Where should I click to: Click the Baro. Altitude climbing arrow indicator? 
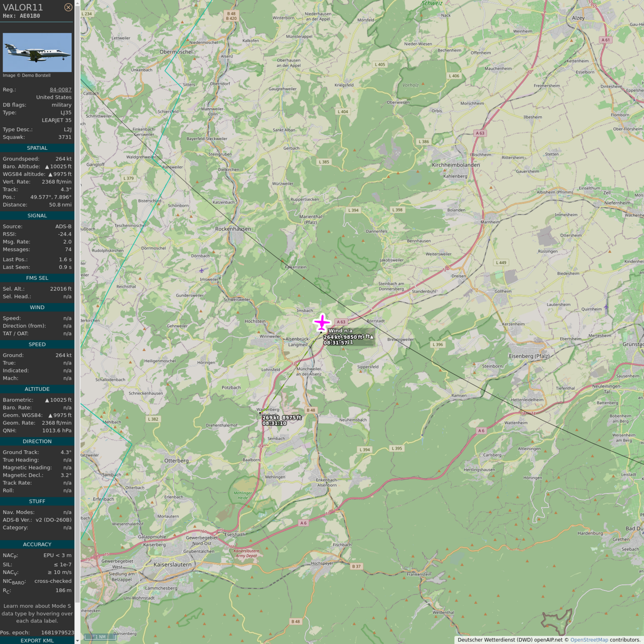pyautogui.click(x=47, y=167)
